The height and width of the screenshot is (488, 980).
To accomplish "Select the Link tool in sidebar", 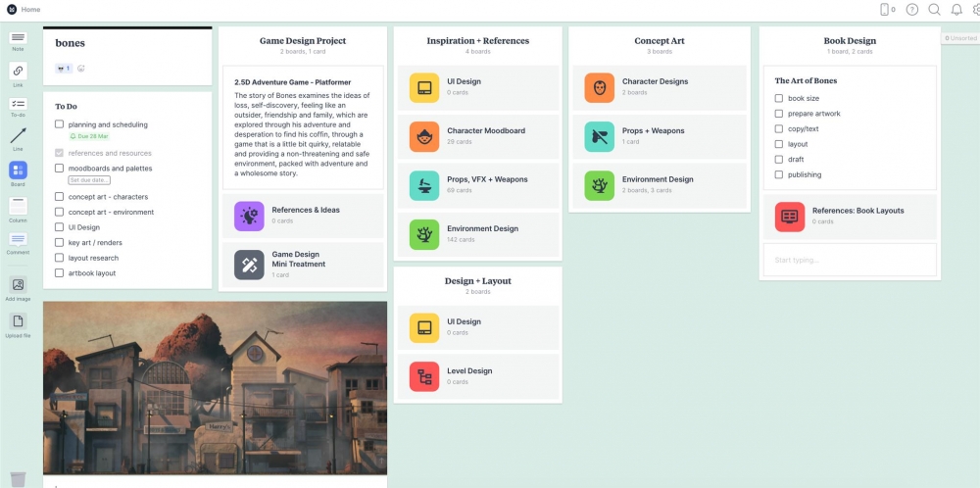I will click(18, 72).
